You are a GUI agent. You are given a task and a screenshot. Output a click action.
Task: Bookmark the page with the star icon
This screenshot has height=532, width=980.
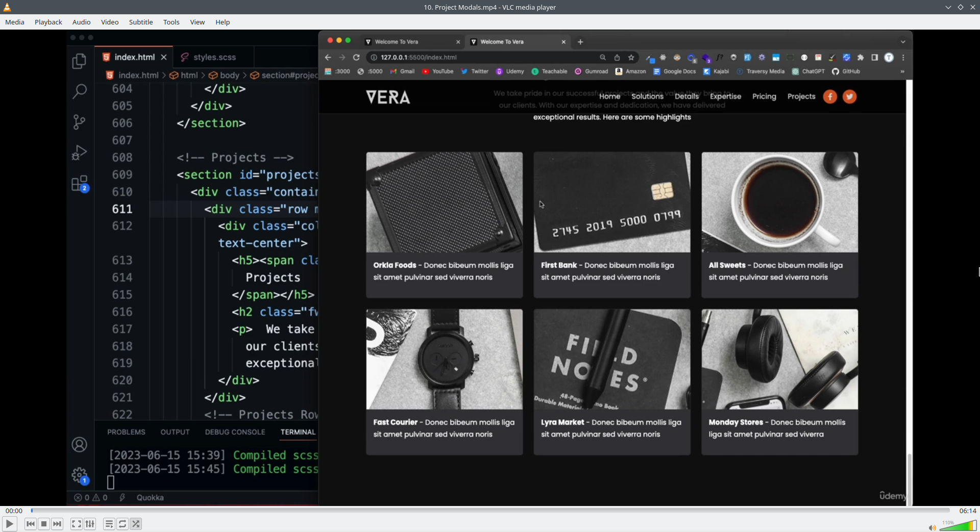tap(631, 58)
